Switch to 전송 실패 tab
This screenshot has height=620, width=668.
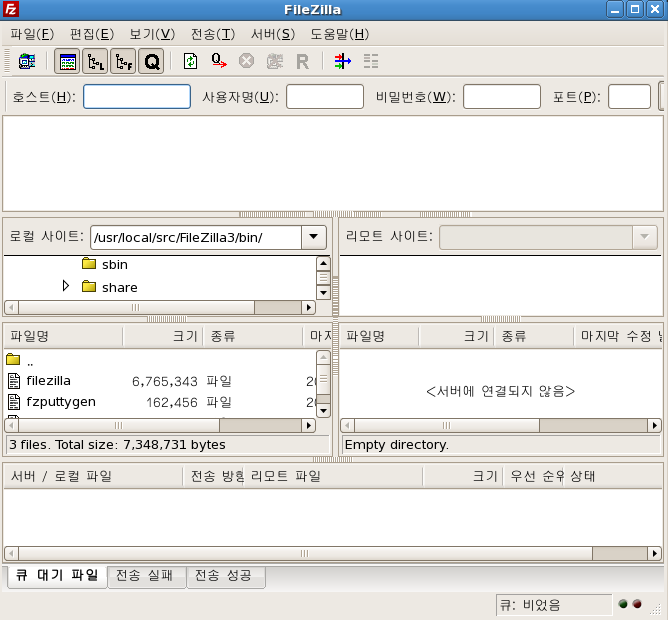[147, 576]
